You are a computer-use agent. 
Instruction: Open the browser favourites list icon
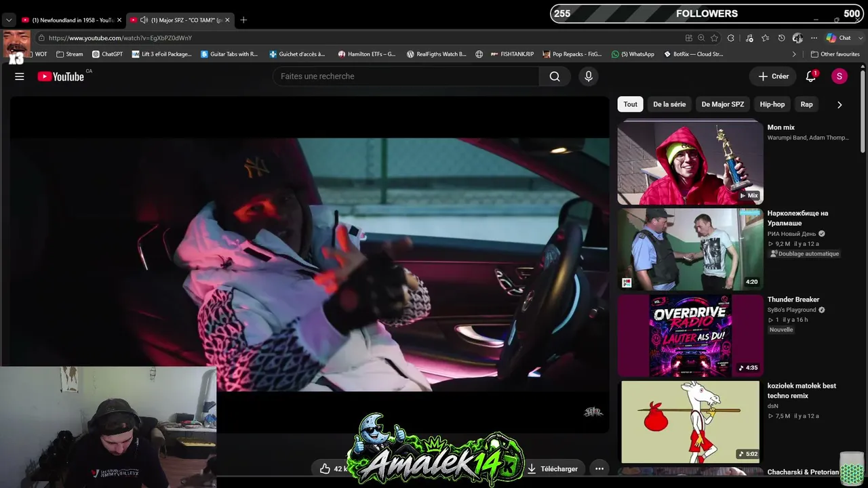pyautogui.click(x=765, y=38)
